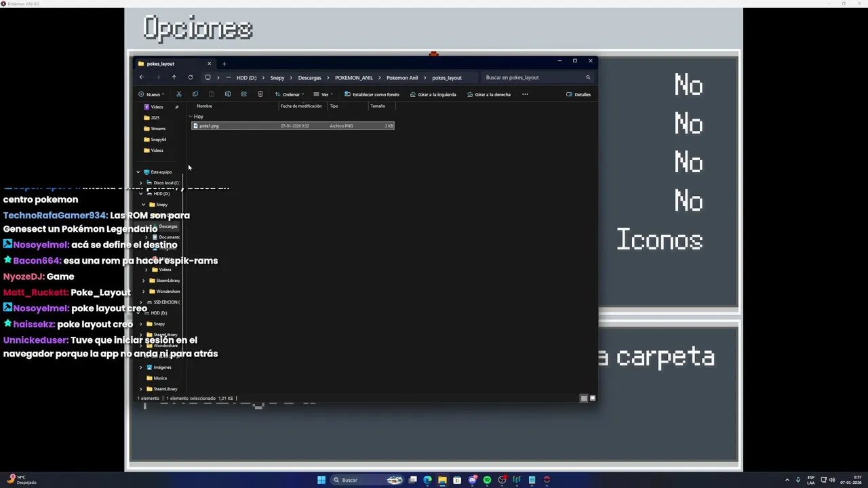This screenshot has height=488, width=868.
Task: Click the weather widget on taskbar
Action: pos(21,480)
